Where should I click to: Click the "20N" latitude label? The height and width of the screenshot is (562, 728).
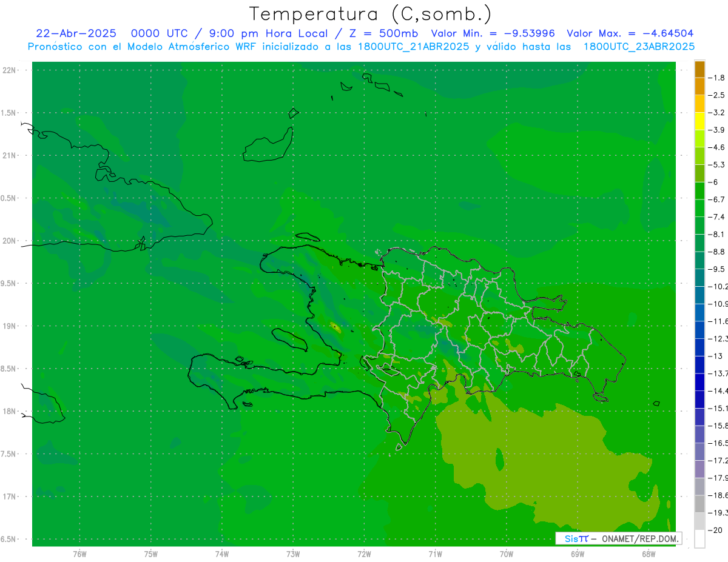pos(10,241)
